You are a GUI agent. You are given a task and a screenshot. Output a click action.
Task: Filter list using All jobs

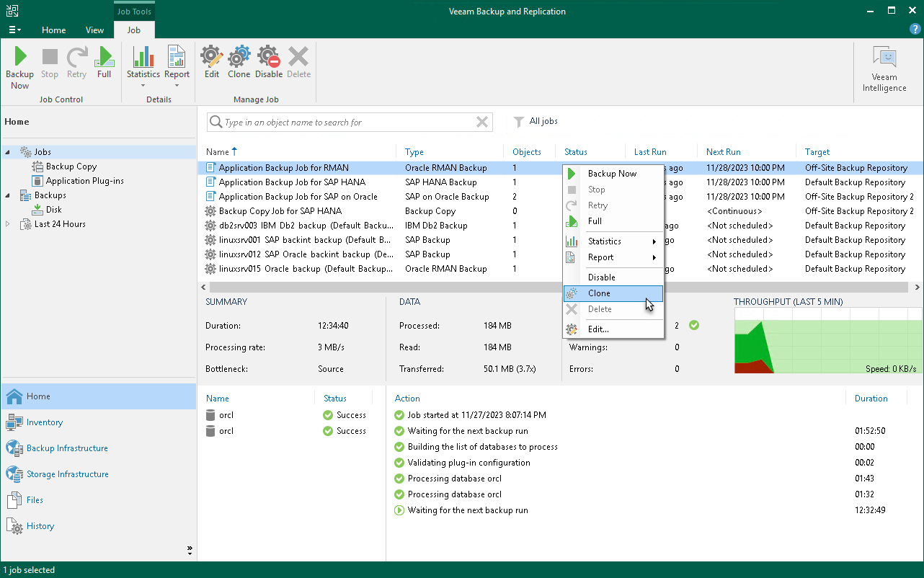coord(536,122)
